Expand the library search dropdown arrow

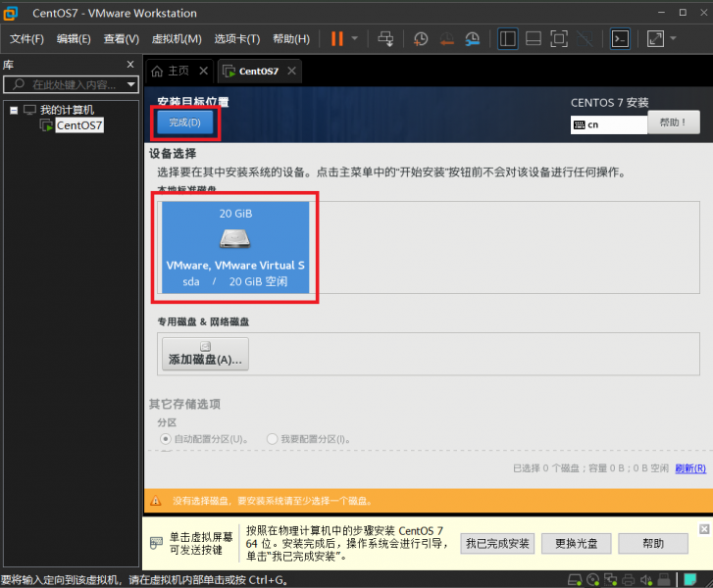click(131, 84)
